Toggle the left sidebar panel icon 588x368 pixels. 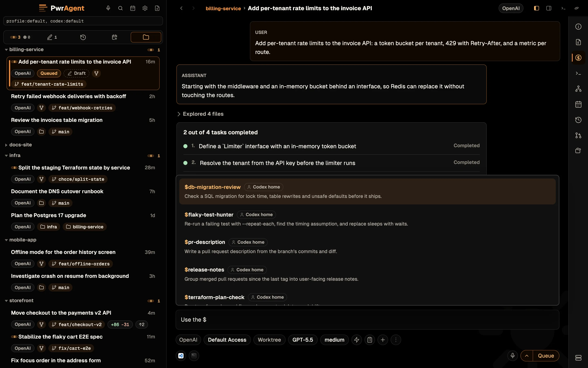(x=537, y=8)
